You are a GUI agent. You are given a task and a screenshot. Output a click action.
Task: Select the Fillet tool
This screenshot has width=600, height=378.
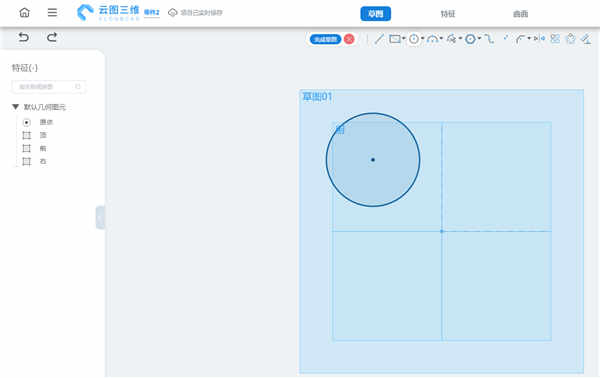520,39
